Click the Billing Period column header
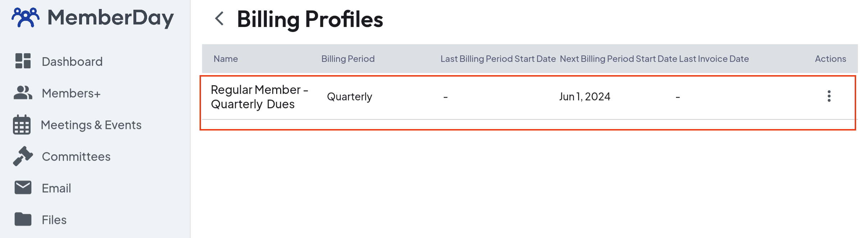This screenshot has height=238, width=868. click(348, 59)
